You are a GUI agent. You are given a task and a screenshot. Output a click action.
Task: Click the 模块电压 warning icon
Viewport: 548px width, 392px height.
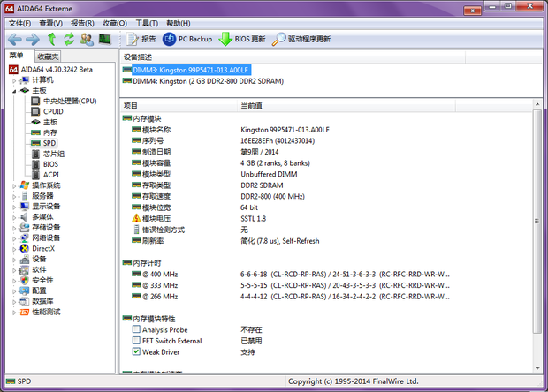[136, 219]
